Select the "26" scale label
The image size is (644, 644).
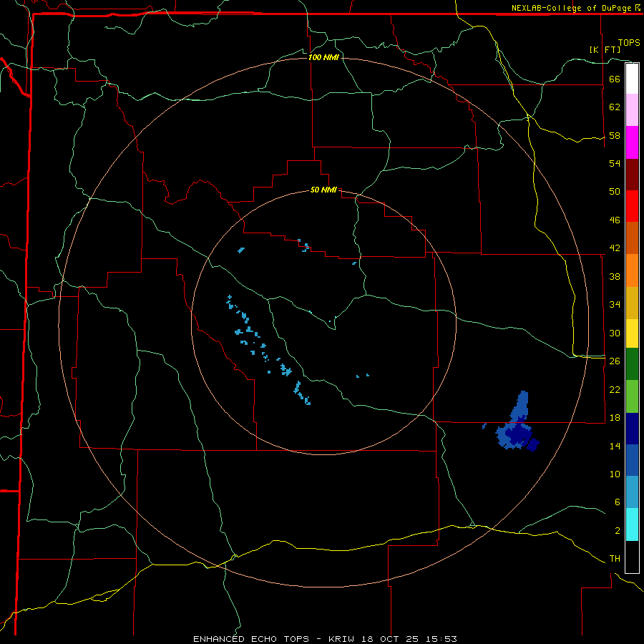(615, 361)
